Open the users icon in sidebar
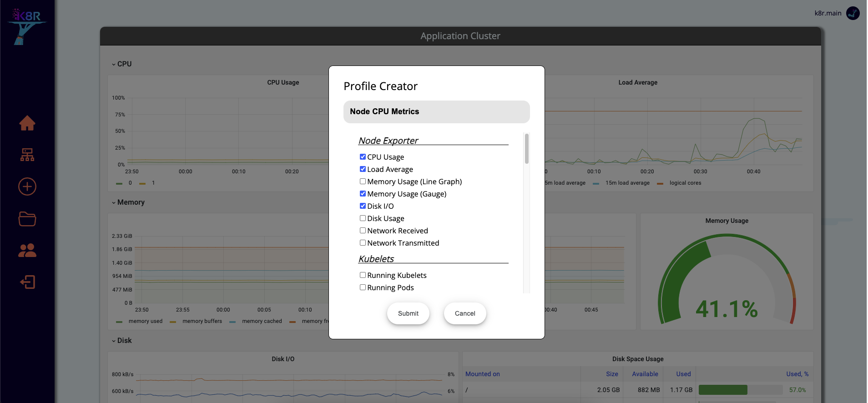Screen dimensions: 868x403 [27, 250]
